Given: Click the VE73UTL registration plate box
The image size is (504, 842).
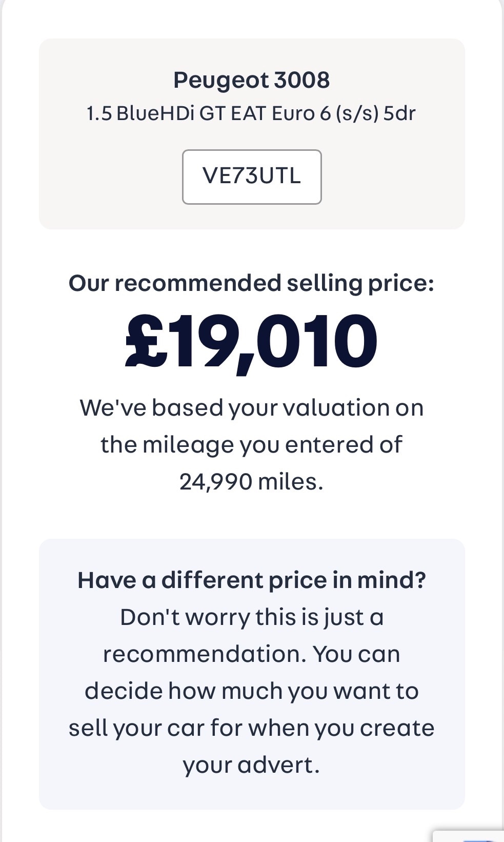Looking at the screenshot, I should pos(252,177).
